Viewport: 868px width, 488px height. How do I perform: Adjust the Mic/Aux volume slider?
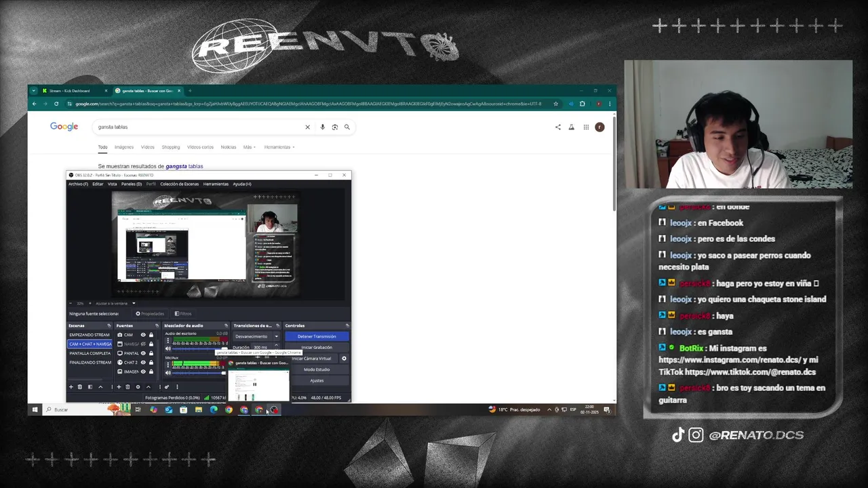pyautogui.click(x=199, y=373)
